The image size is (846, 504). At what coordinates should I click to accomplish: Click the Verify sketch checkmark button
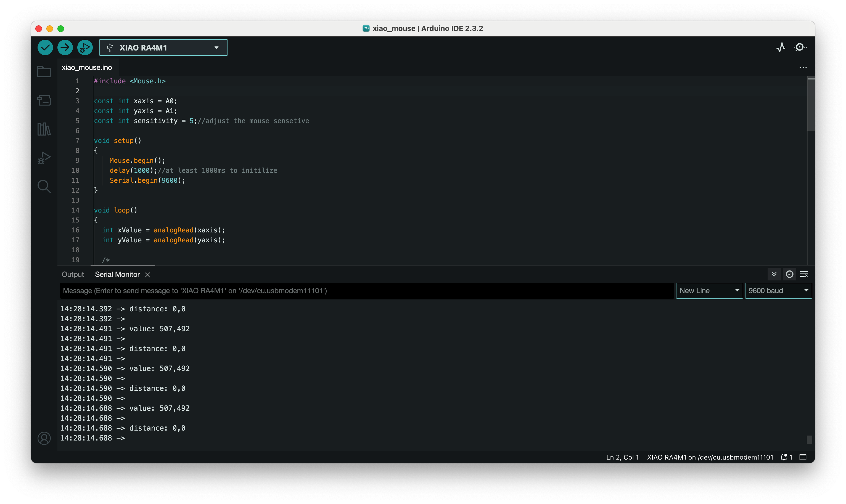pyautogui.click(x=45, y=47)
